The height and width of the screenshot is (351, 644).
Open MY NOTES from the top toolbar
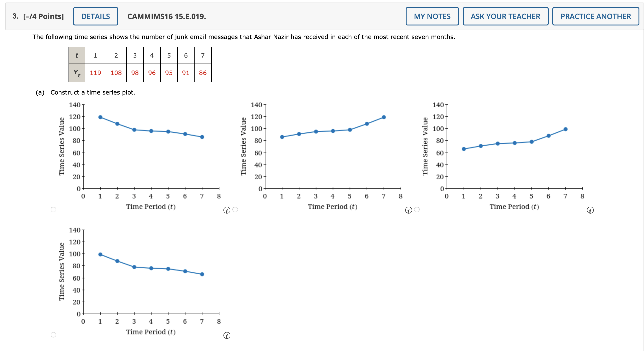(x=432, y=16)
